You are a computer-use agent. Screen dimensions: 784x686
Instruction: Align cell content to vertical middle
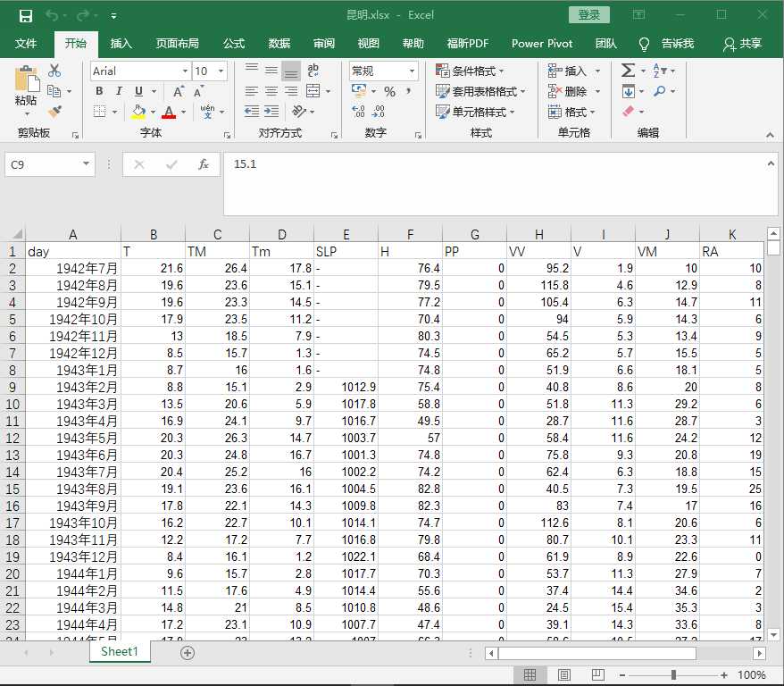[x=271, y=70]
